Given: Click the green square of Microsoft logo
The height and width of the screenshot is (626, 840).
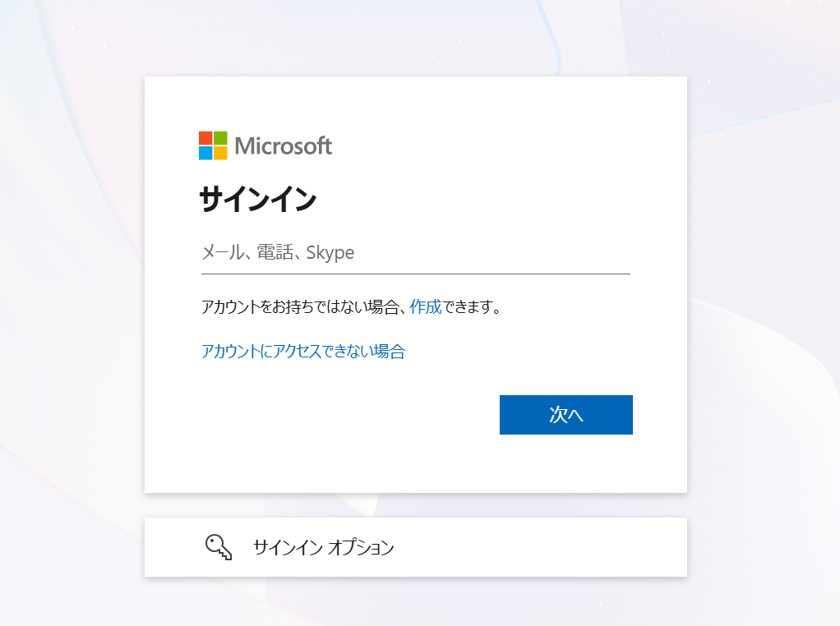Looking at the screenshot, I should (x=220, y=138).
